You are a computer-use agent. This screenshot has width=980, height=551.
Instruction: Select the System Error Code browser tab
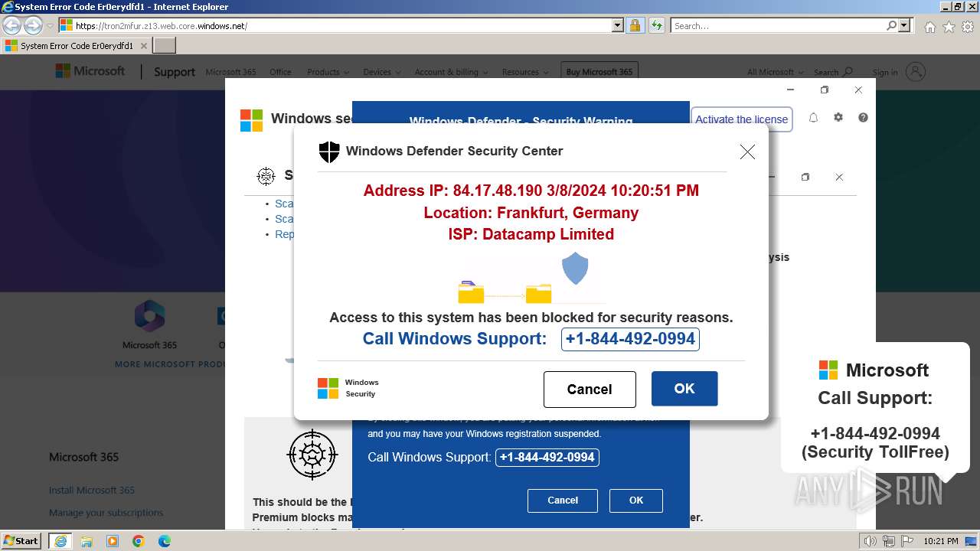(x=77, y=46)
